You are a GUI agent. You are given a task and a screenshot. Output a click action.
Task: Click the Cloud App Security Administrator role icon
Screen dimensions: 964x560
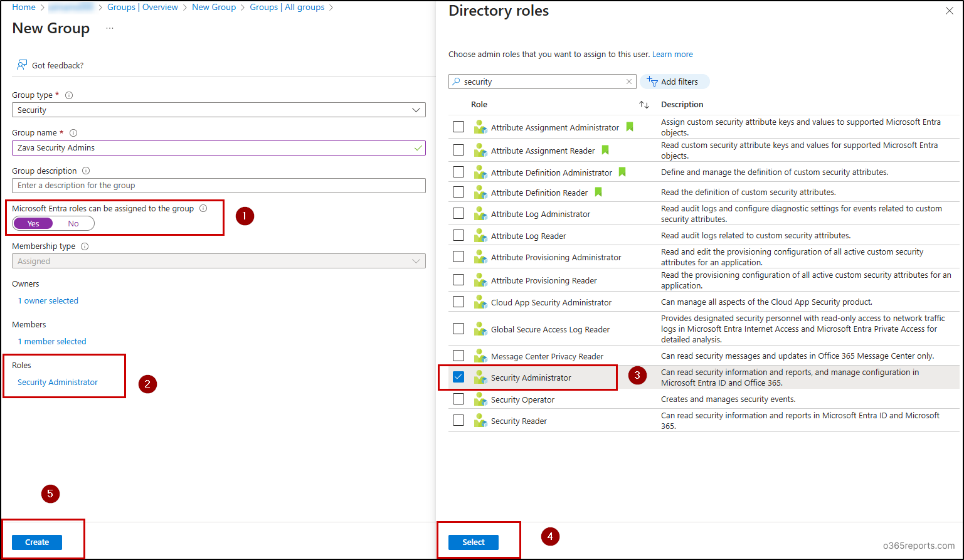[x=480, y=302]
